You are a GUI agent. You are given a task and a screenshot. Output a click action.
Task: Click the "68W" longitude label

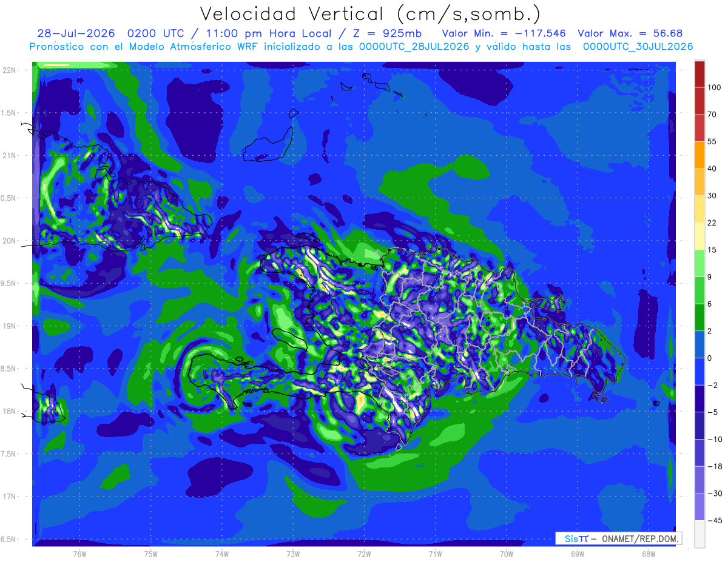[648, 554]
